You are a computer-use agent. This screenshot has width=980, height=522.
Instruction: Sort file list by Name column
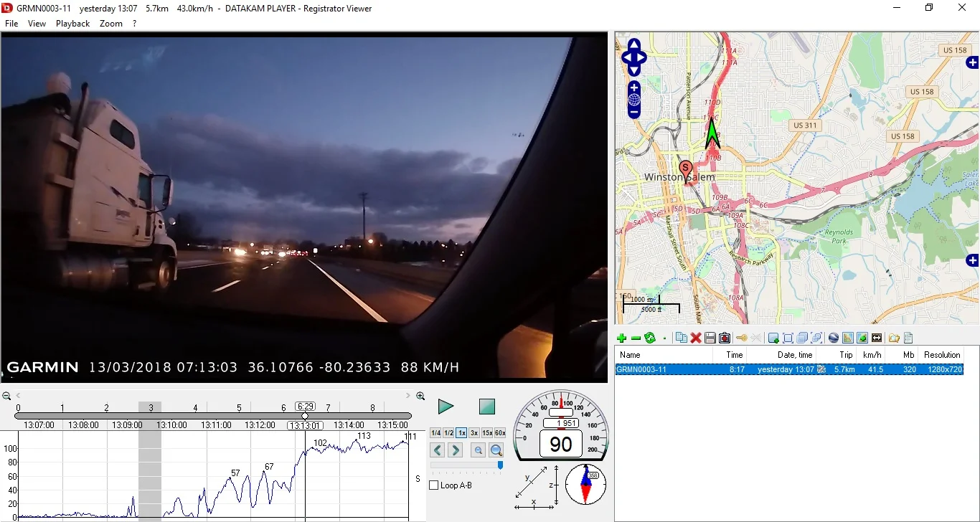pyautogui.click(x=631, y=355)
